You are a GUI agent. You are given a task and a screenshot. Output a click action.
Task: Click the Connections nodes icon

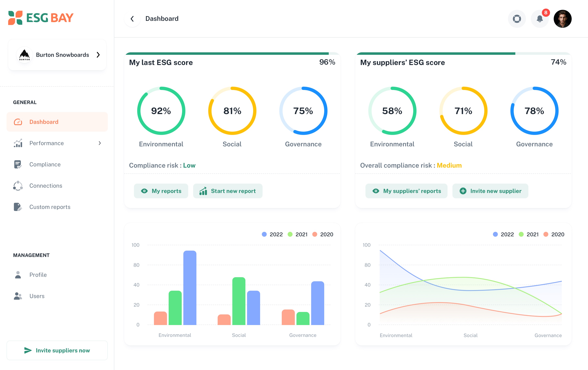pyautogui.click(x=18, y=186)
